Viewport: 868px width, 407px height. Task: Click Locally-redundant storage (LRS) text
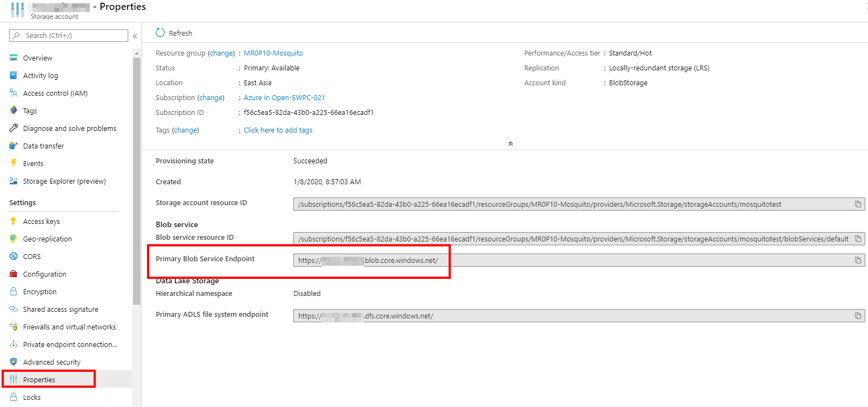(x=659, y=68)
